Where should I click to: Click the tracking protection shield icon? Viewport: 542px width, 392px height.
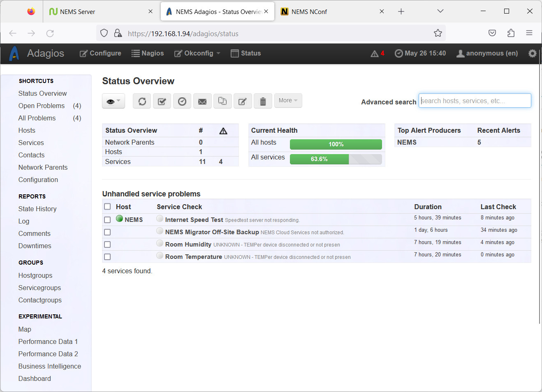tap(104, 33)
